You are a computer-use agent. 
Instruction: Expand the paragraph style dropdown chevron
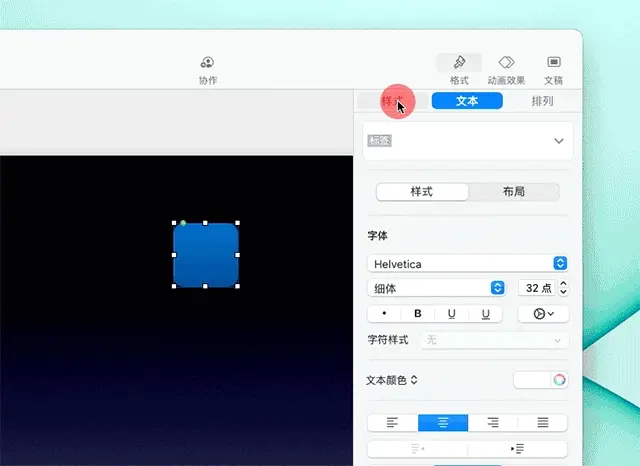click(x=559, y=141)
